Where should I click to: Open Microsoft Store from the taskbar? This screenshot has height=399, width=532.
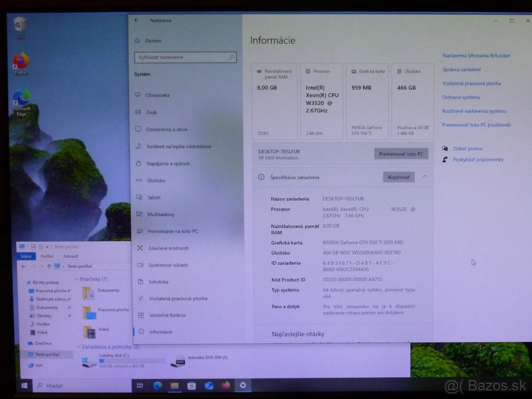tap(191, 386)
